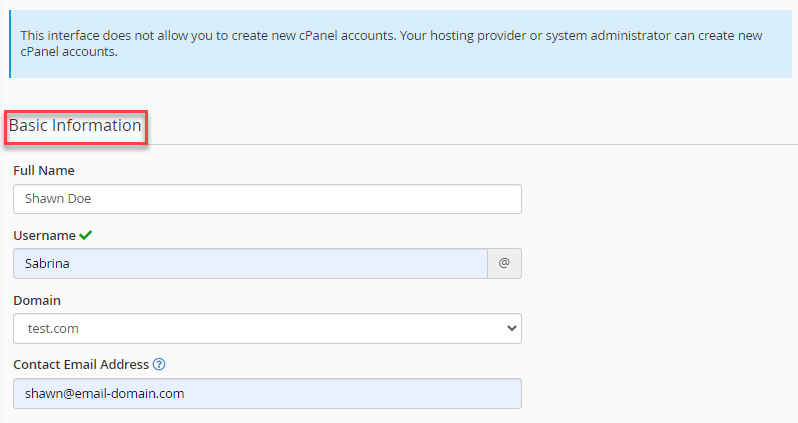Click into the Full Name input field
Viewport: 798px width, 423px height.
click(267, 199)
